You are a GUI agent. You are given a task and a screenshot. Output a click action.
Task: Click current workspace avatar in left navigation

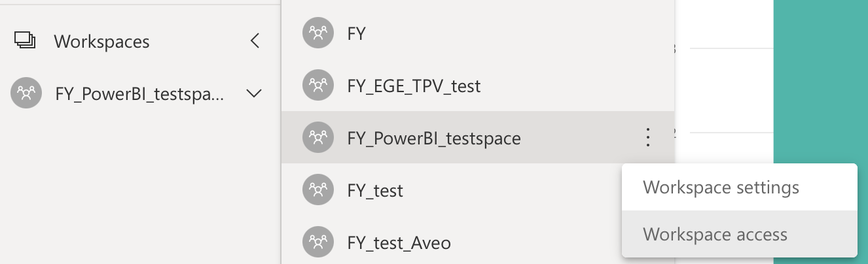[27, 93]
